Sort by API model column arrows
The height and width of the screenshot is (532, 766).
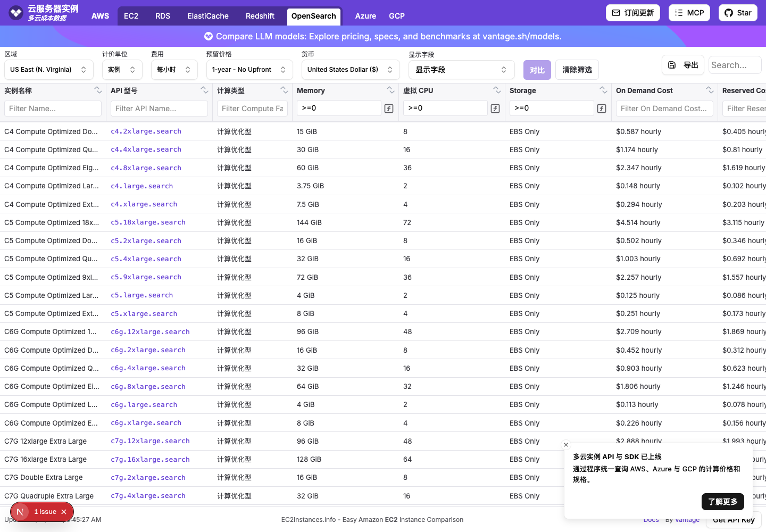[x=204, y=90]
